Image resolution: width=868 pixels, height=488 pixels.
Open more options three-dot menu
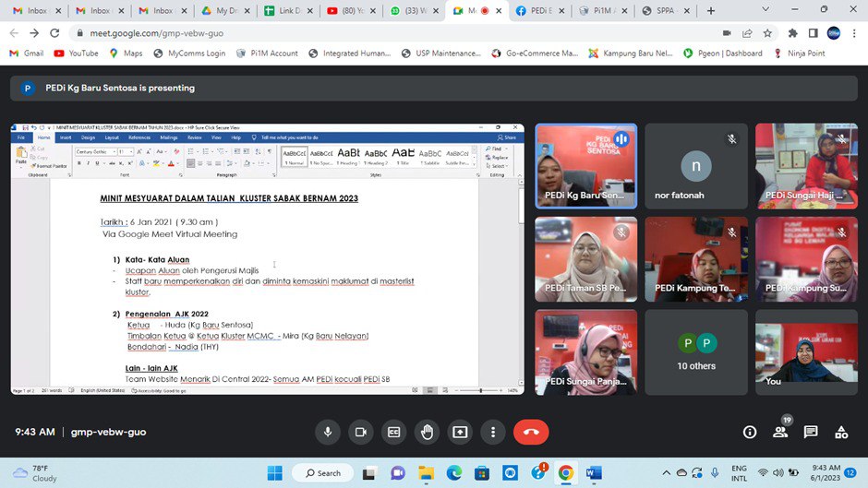[x=493, y=432]
